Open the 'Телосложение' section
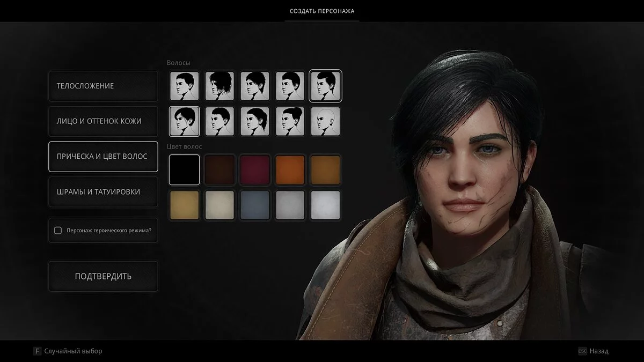644x362 pixels. [x=103, y=86]
